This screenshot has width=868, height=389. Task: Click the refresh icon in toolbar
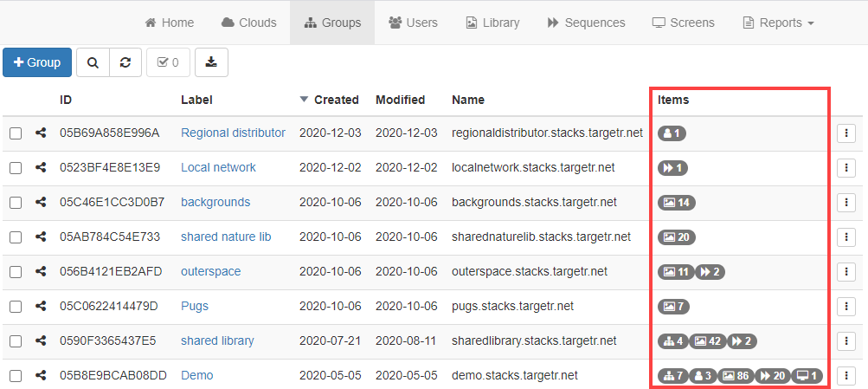125,62
